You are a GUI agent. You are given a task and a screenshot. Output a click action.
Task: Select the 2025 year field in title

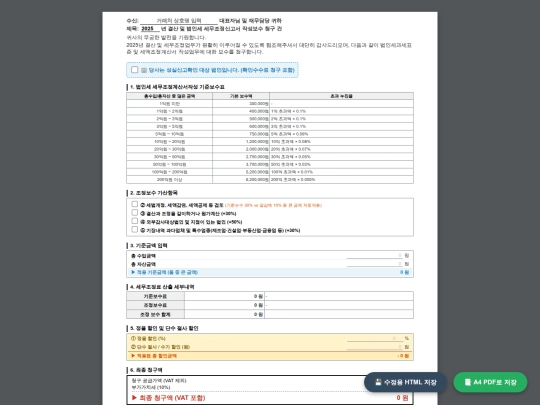pyautogui.click(x=150, y=29)
